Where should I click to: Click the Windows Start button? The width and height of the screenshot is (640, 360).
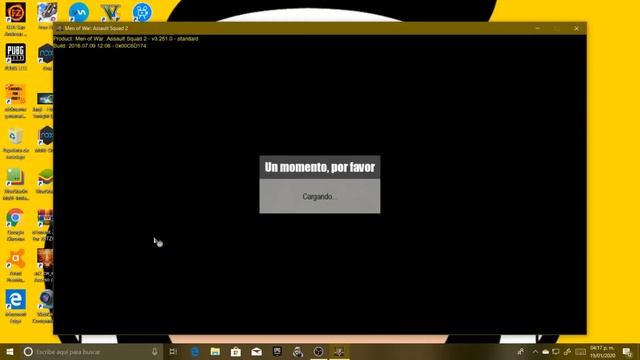pyautogui.click(x=10, y=352)
